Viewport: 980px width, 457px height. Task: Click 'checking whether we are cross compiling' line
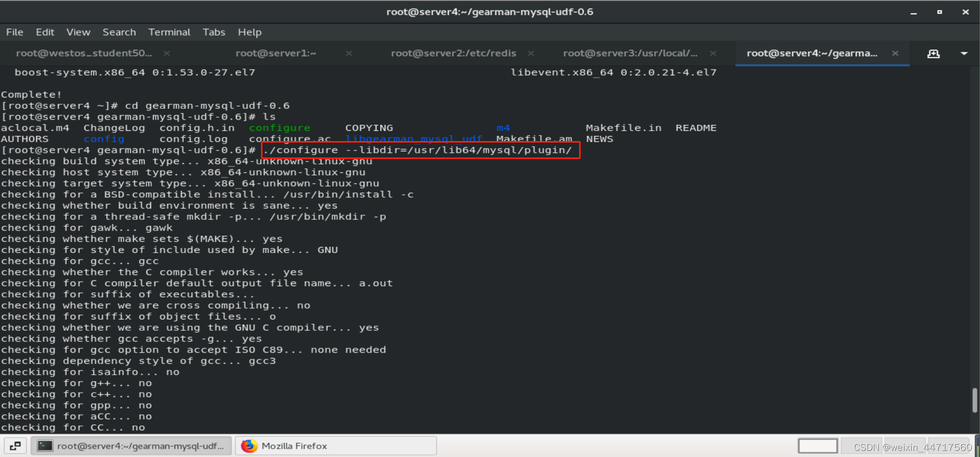(x=156, y=306)
